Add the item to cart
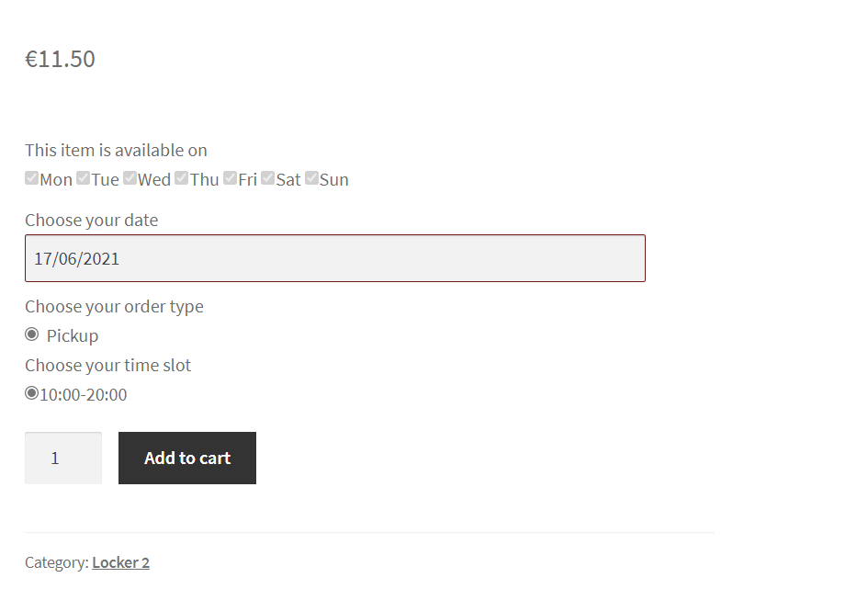 pyautogui.click(x=187, y=458)
